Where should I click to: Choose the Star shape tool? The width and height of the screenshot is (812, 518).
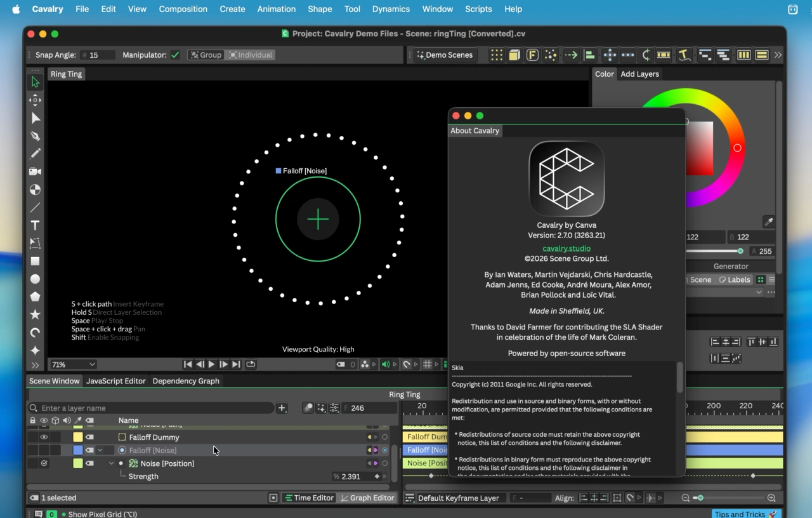(x=36, y=315)
